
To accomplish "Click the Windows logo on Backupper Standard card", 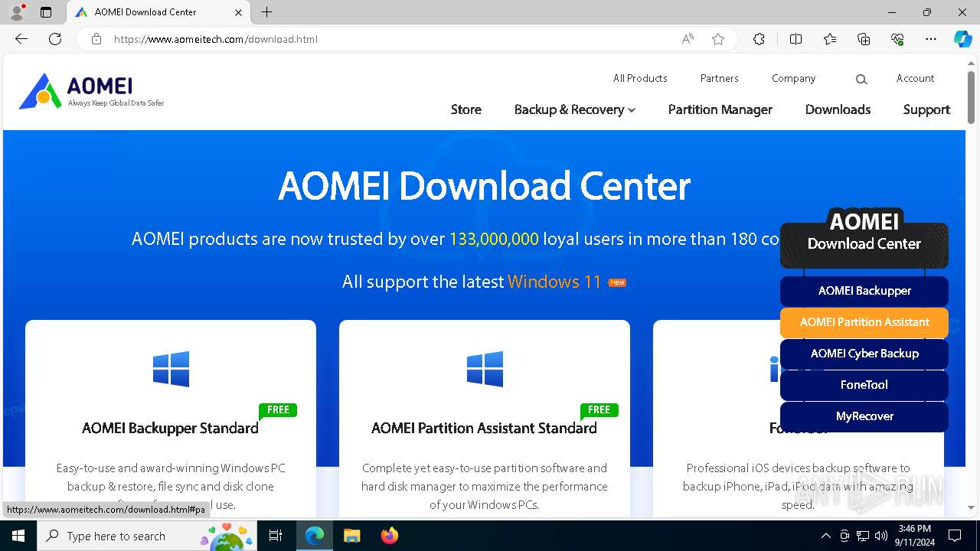I will (171, 369).
